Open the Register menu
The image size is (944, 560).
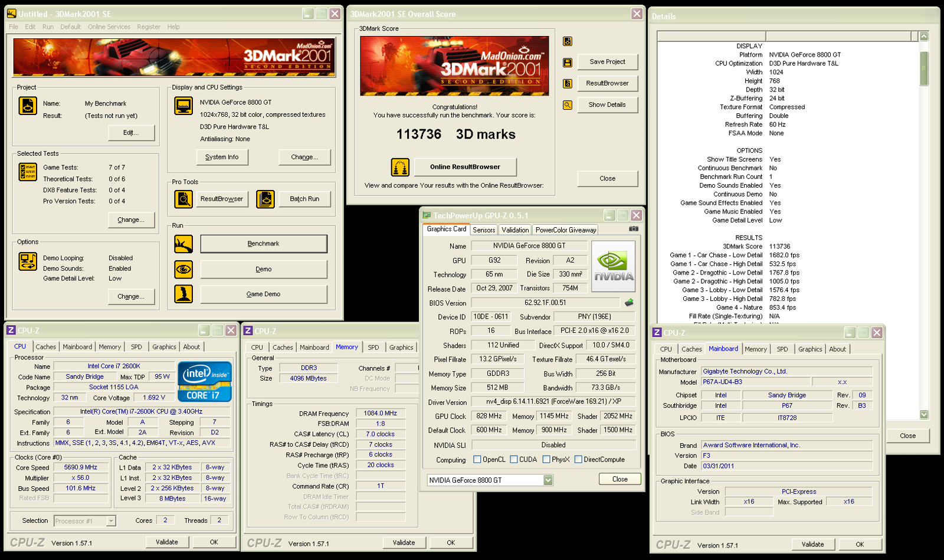149,27
